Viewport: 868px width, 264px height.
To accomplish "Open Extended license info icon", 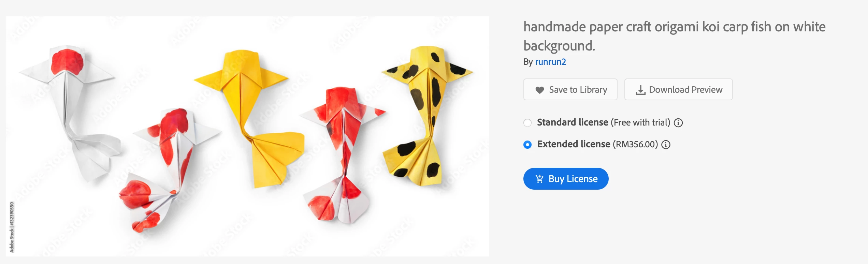I will [666, 145].
